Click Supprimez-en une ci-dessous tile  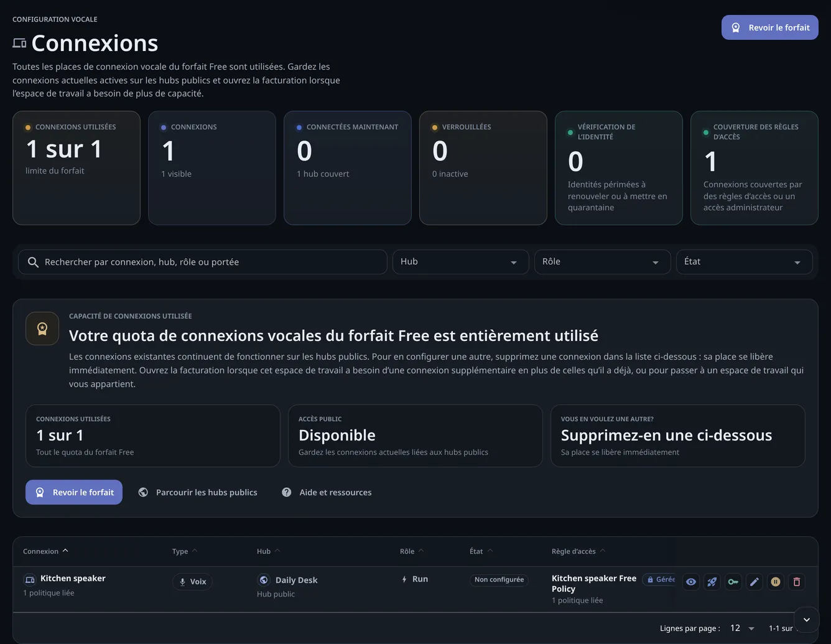pyautogui.click(x=678, y=436)
